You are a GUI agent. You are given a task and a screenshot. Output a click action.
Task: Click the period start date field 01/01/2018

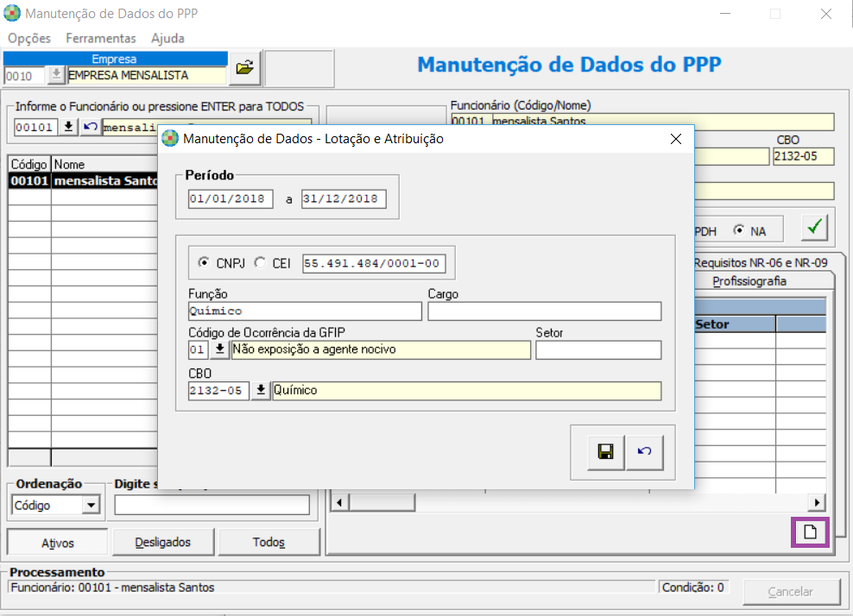[231, 199]
